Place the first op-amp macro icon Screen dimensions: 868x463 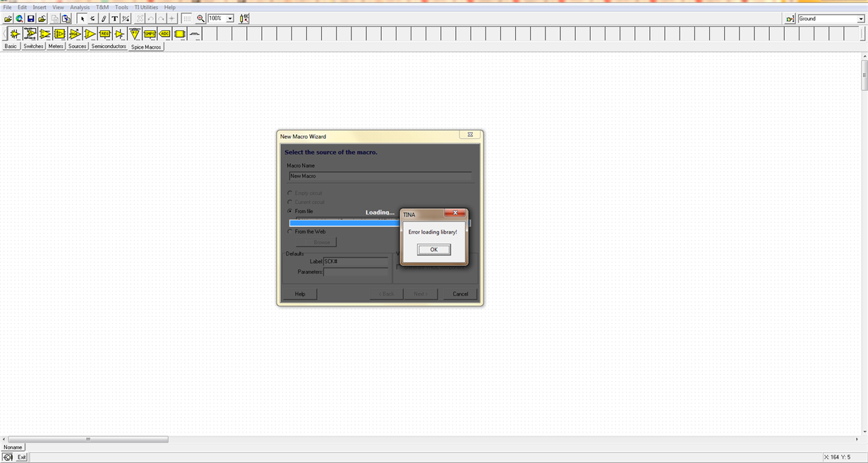[x=15, y=34]
